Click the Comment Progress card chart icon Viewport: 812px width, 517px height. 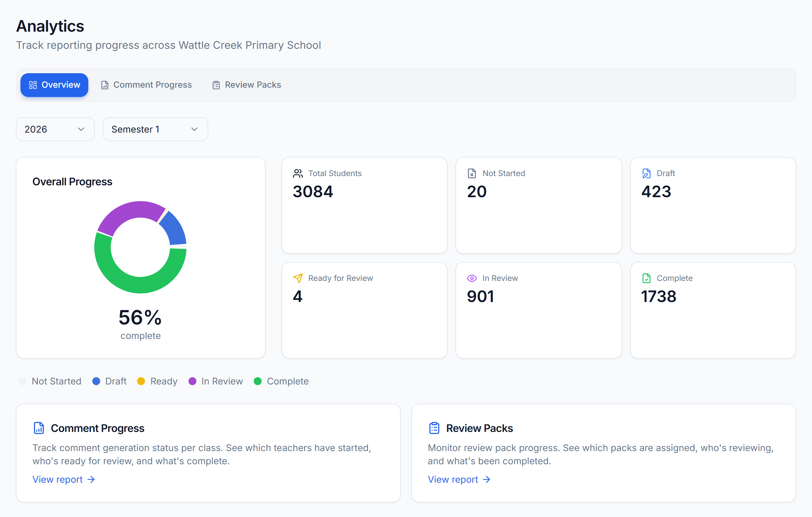tap(39, 428)
